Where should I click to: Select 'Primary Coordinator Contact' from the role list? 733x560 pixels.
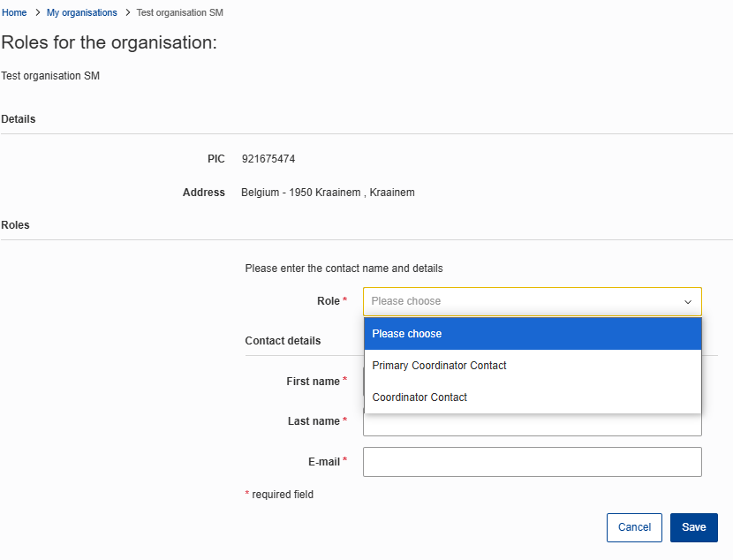click(439, 366)
